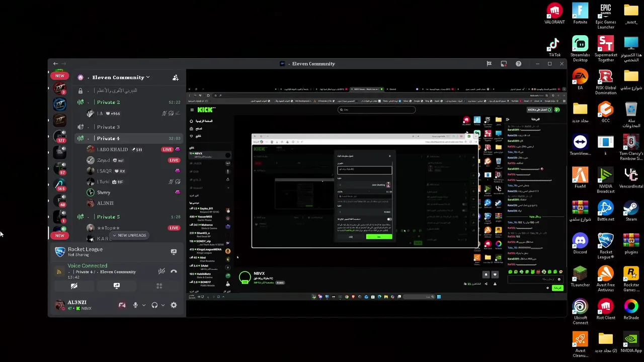Screen dimensions: 644x362
Task: Click Zeyad's LIVE badge
Action: [x=174, y=160]
